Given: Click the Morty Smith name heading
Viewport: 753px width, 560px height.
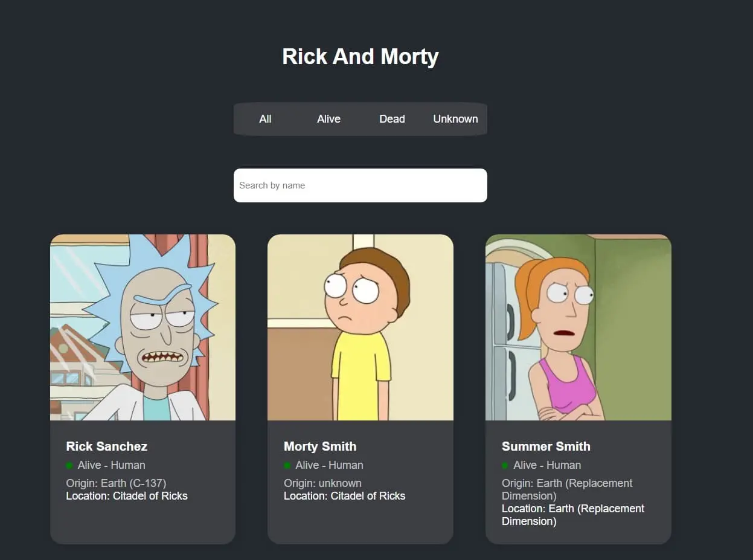Looking at the screenshot, I should click(x=320, y=446).
